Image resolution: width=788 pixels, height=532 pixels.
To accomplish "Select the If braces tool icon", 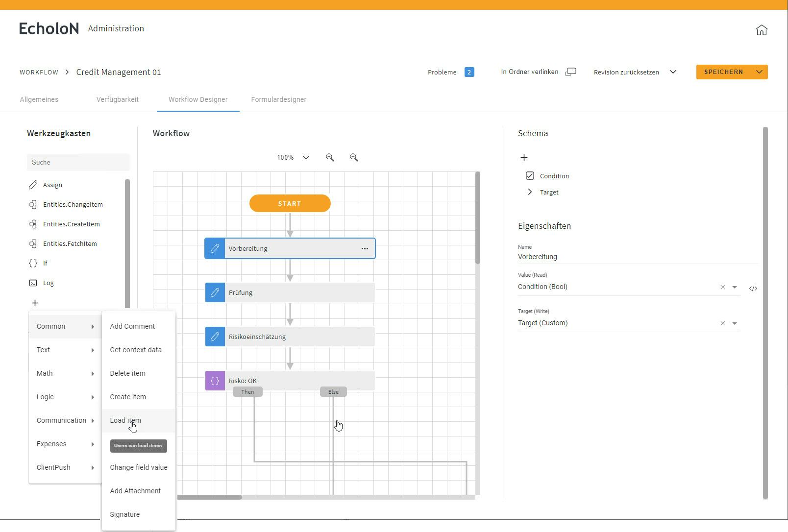I will 33,263.
